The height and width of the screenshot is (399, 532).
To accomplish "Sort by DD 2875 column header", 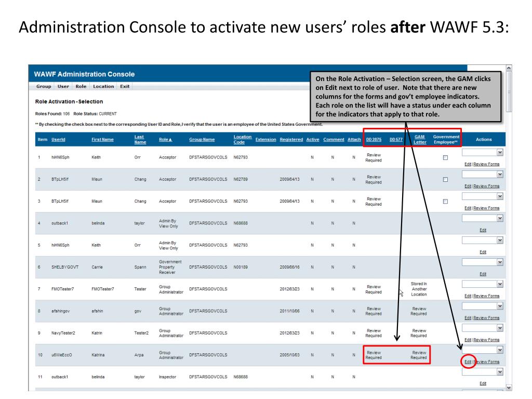I will tap(374, 139).
